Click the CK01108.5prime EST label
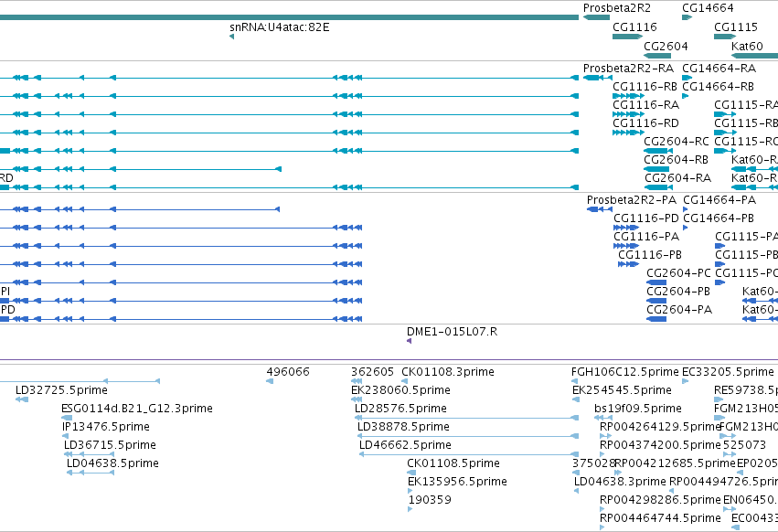This screenshot has height=532, width=778. click(x=453, y=463)
